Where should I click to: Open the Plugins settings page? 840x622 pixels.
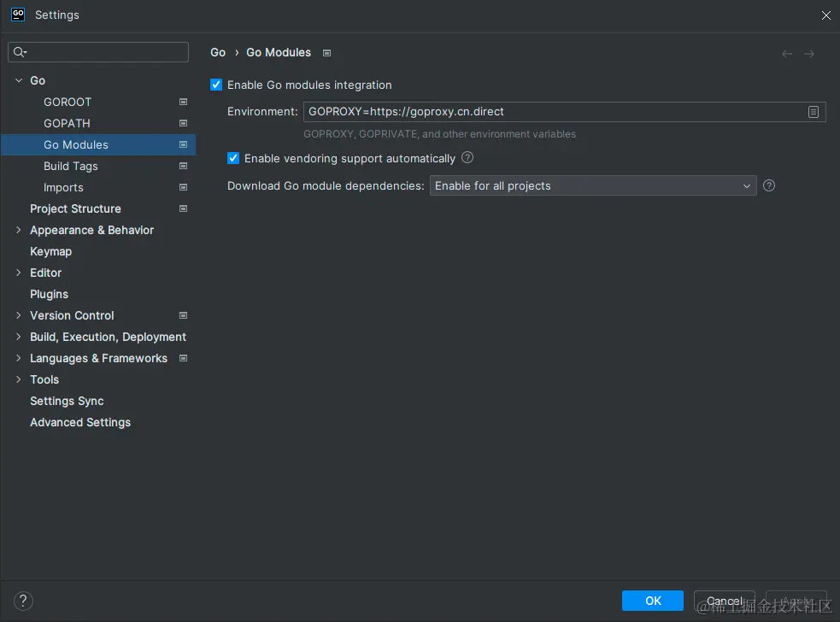[49, 294]
